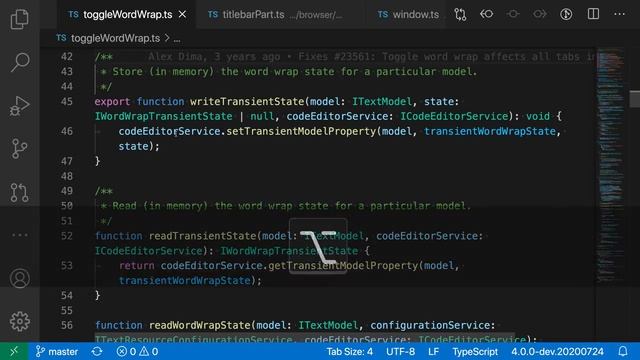The height and width of the screenshot is (360, 640).
Task: Change end of line sequence LF
Action: [x=433, y=351]
